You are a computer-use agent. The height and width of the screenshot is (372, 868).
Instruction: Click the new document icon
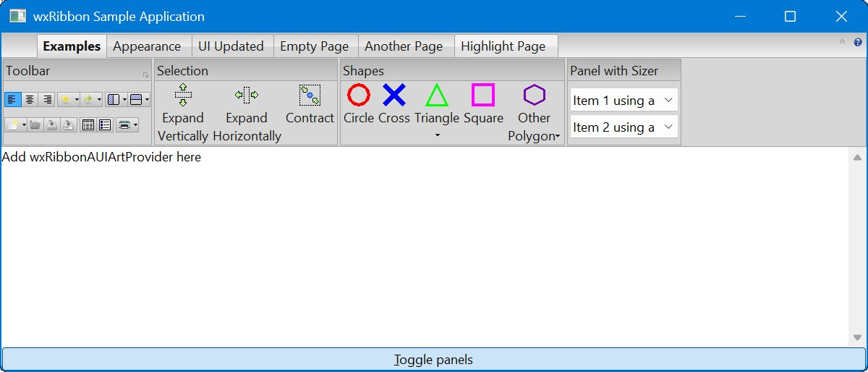[13, 124]
